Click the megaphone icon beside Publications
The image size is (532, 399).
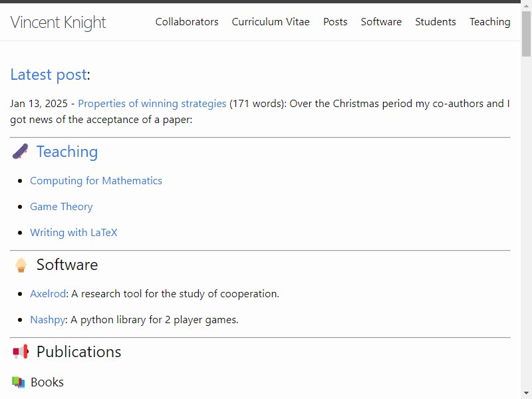tap(21, 352)
